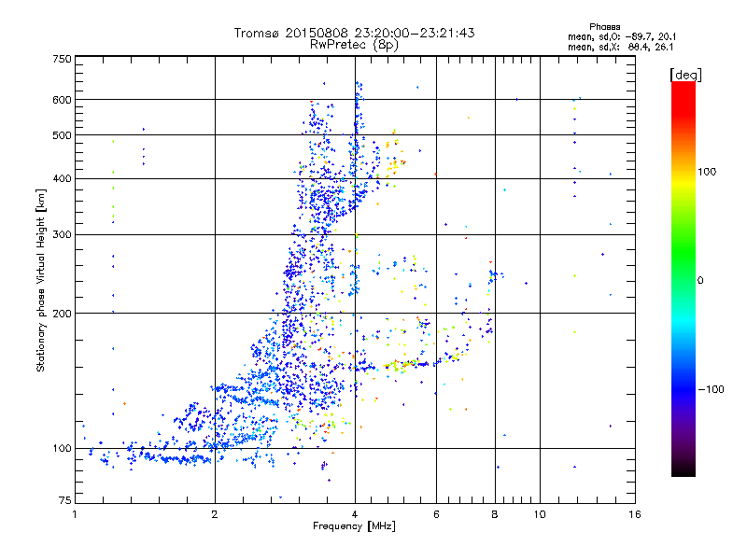Click the plot title 'Tromsø 20150808 23:20:00-23:21:43'

(354, 33)
